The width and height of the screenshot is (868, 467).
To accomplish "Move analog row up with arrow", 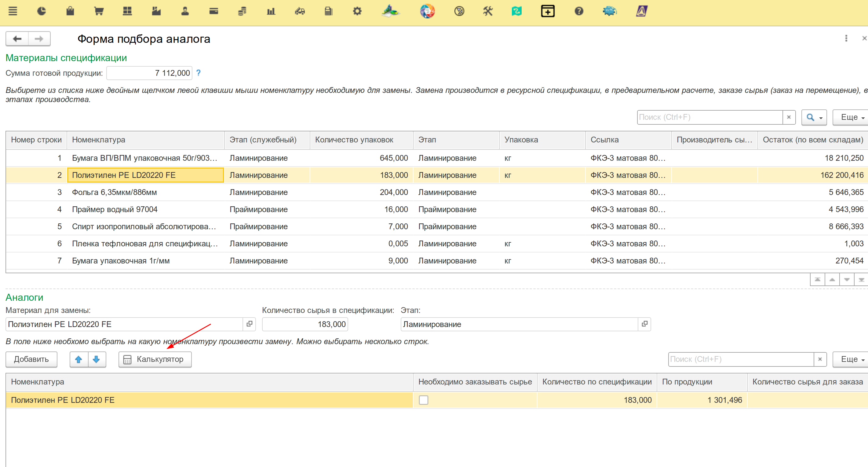I will pos(79,359).
